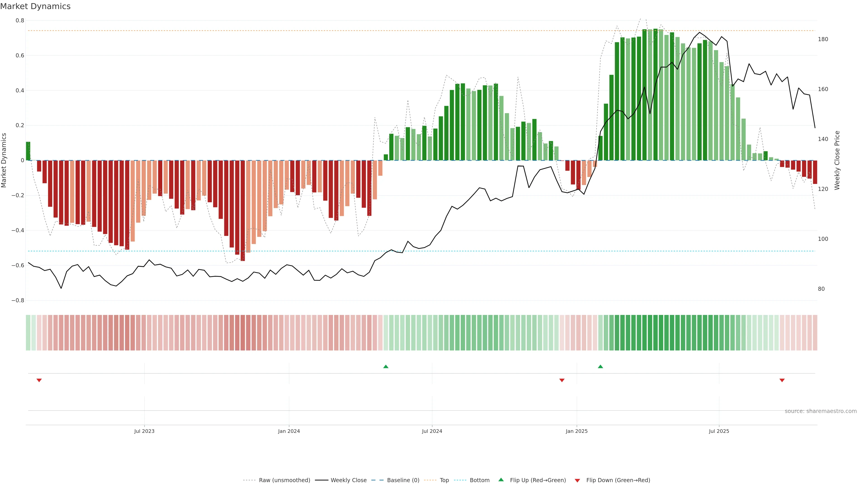
Task: Click the Market Dynamics chart title
Action: pos(35,6)
